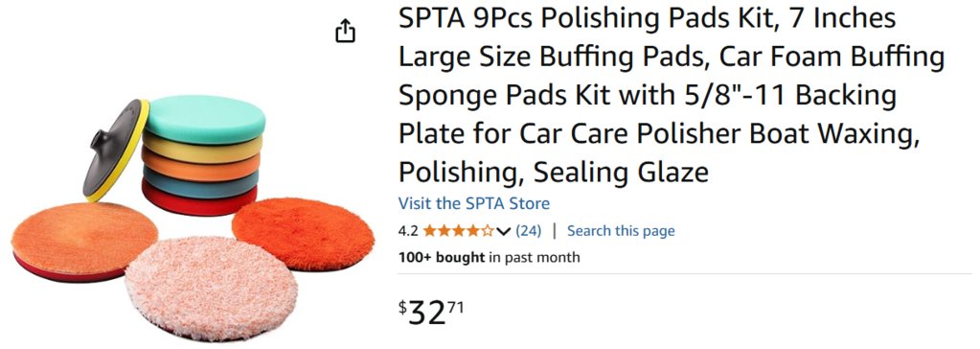Click the first filled rating star
The width and height of the screenshot is (980, 349).
[430, 231]
